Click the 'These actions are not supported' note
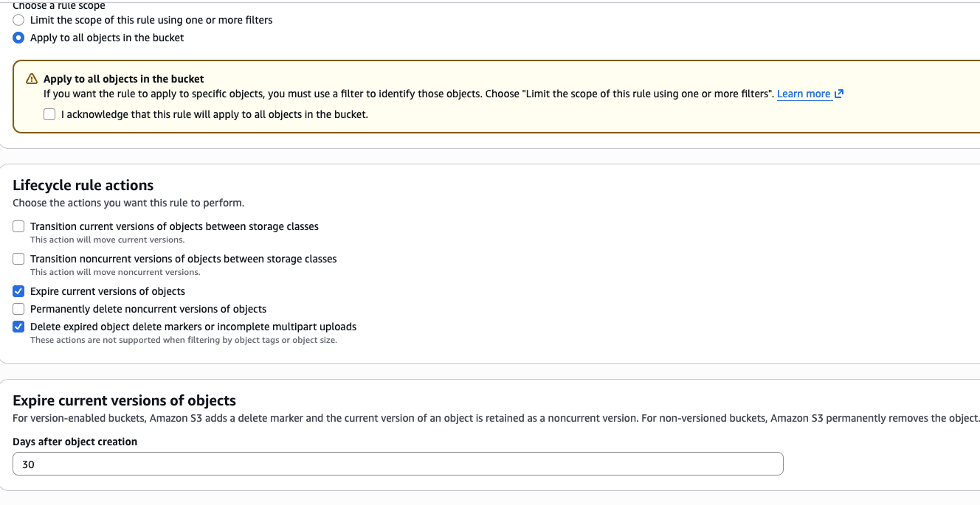This screenshot has width=980, height=505. tap(183, 340)
